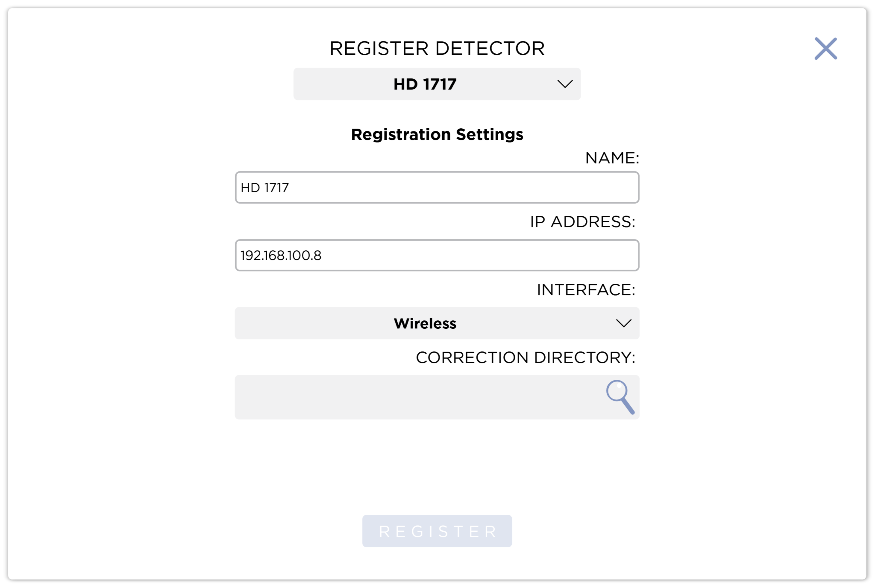Screen dimensions: 875x588
Task: Click the bold Wireless text in selector
Action: coord(425,323)
